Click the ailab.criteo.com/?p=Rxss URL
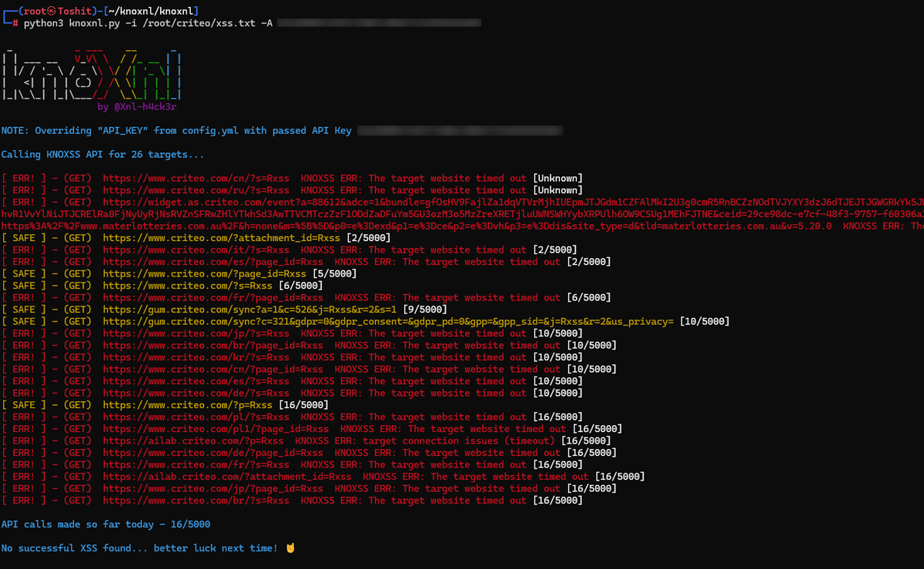The image size is (924, 569). point(193,441)
